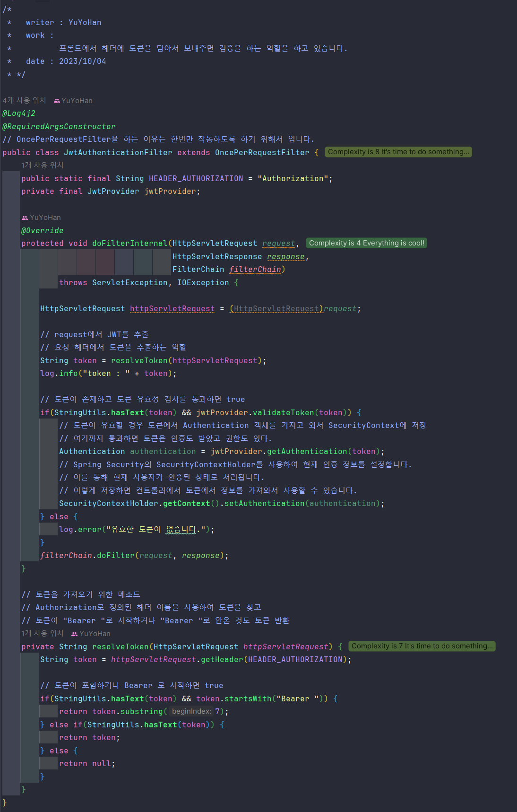Click 'writer : YuYoHan' in the header comment
The image size is (517, 812).
click(x=64, y=23)
